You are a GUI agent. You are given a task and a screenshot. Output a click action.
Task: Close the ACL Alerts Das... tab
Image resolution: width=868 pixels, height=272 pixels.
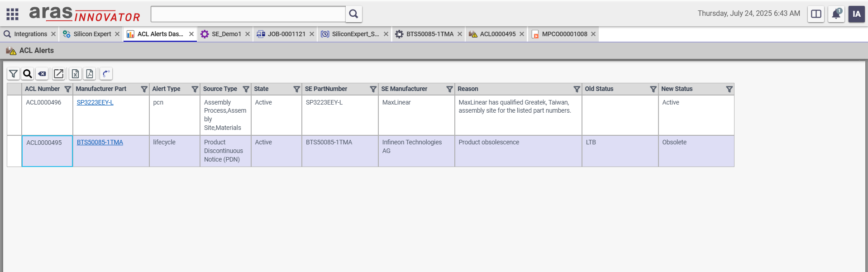191,34
